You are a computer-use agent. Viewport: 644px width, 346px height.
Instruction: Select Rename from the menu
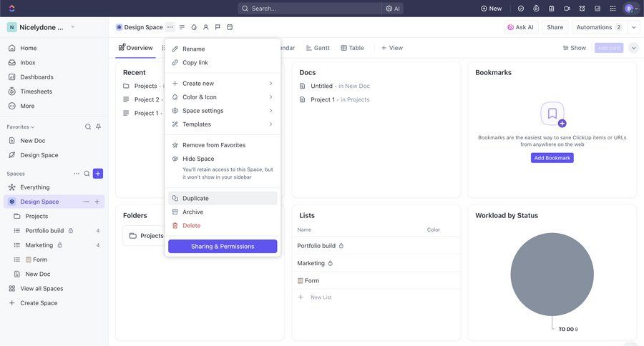pyautogui.click(x=223, y=49)
